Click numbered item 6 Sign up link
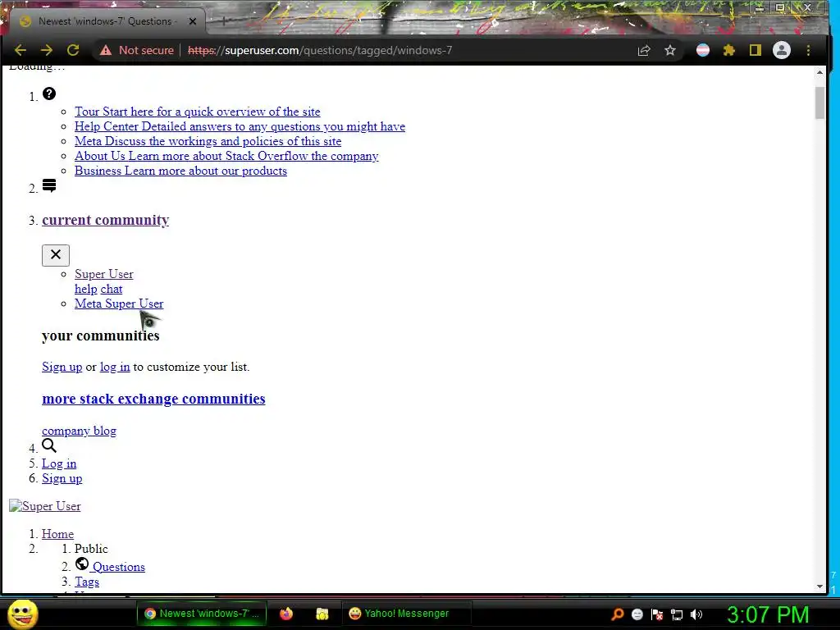840x630 pixels. click(62, 478)
